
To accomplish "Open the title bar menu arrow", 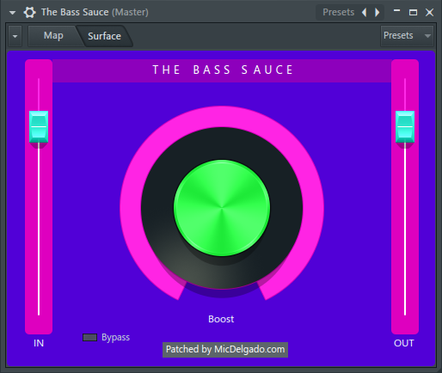I will [12, 13].
